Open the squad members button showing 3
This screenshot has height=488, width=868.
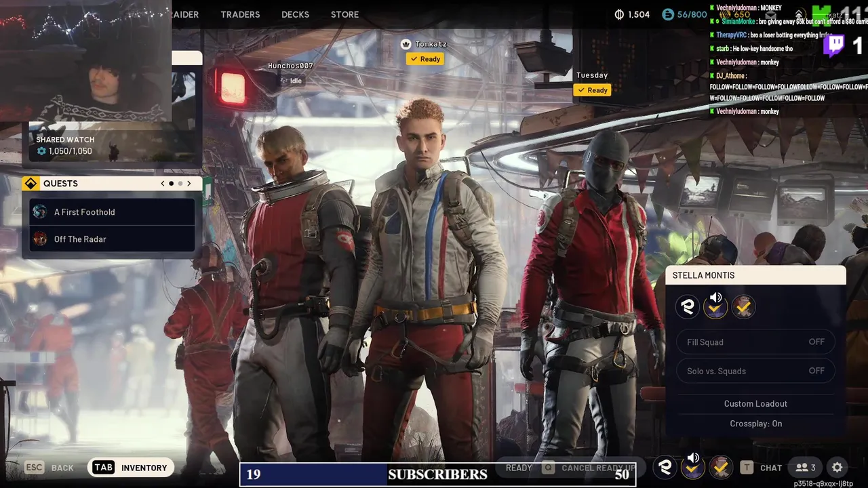(806, 468)
